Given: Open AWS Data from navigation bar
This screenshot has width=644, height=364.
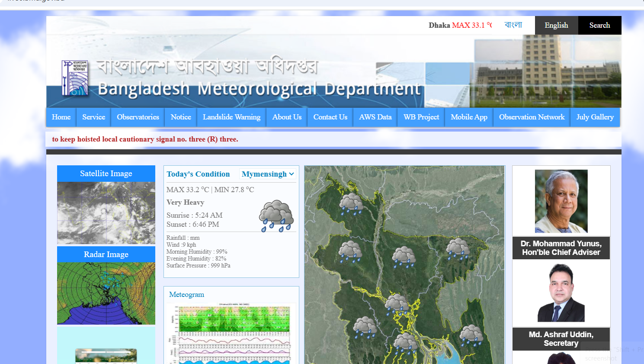Looking at the screenshot, I should click(x=375, y=117).
